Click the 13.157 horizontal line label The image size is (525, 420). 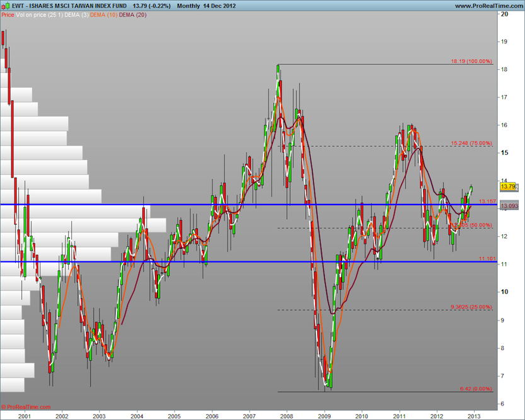pyautogui.click(x=487, y=201)
